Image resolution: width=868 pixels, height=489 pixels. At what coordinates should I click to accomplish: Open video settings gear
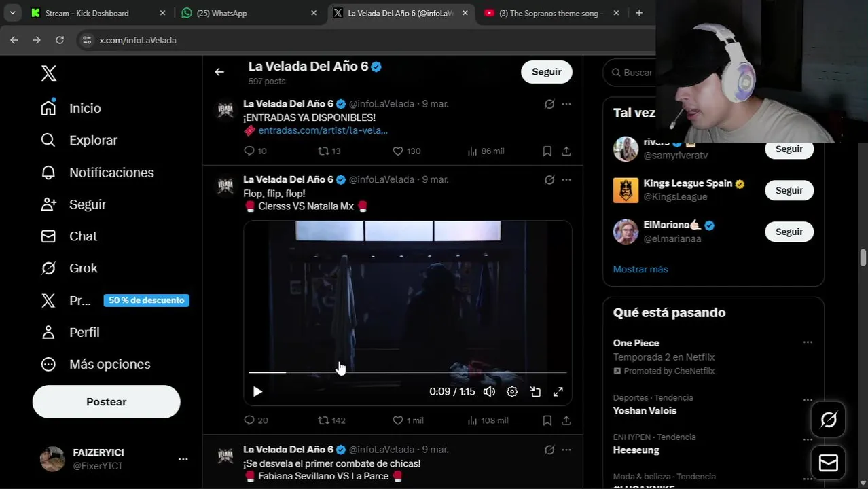point(512,391)
